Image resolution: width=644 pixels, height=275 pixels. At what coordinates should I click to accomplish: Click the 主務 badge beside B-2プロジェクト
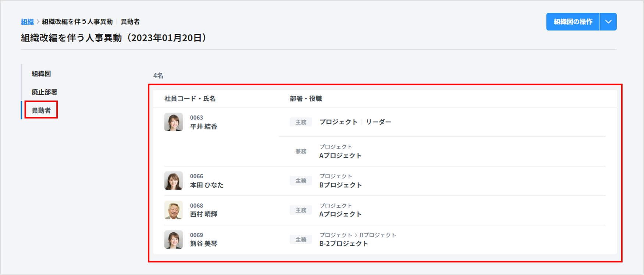(300, 240)
